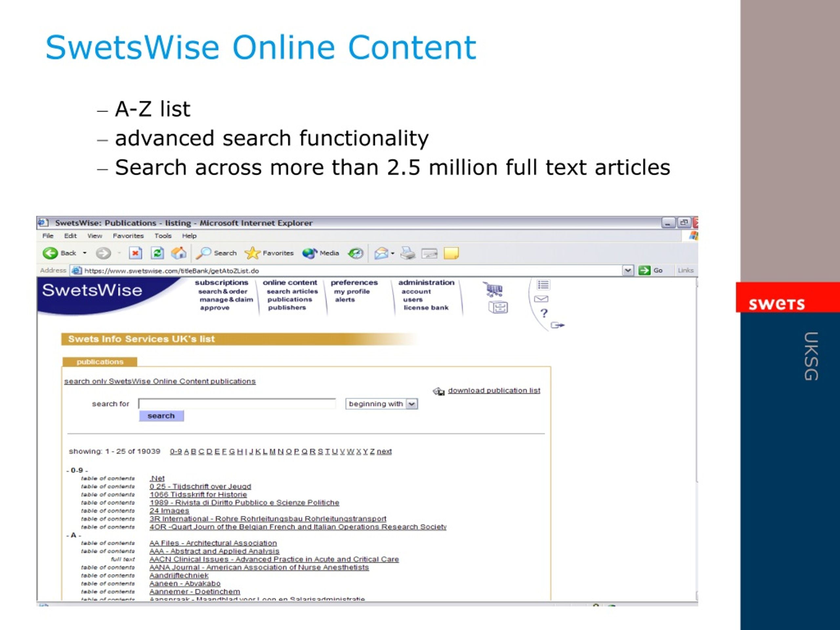Open the Media globe button
This screenshot has width=840, height=630.
321,253
